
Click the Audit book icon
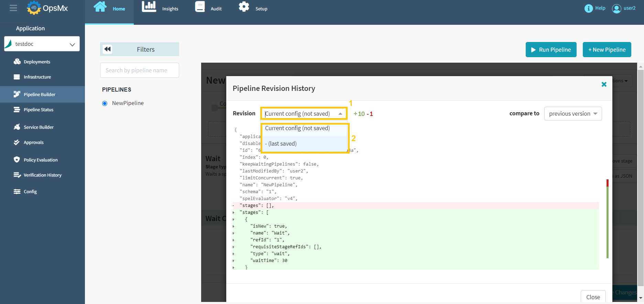click(x=200, y=7)
